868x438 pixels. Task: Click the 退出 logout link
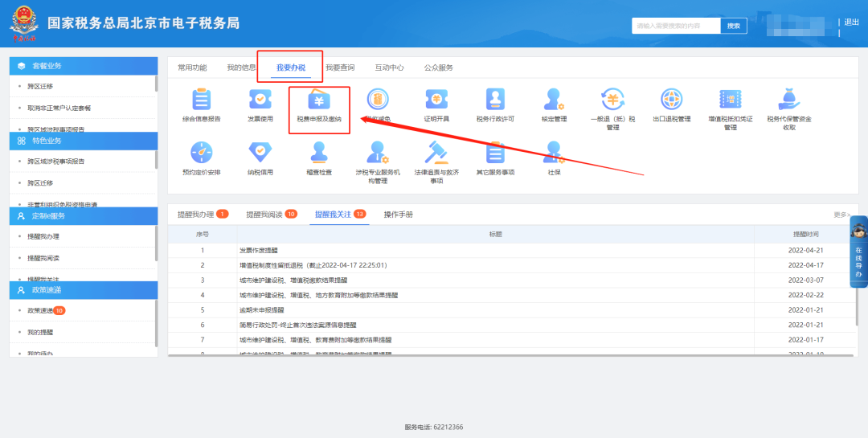click(851, 23)
